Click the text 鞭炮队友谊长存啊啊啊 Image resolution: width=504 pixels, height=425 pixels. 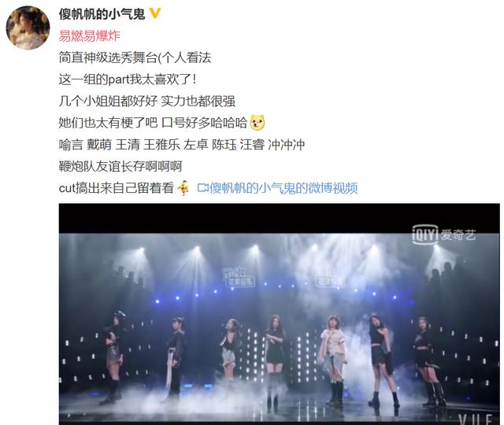[120, 166]
